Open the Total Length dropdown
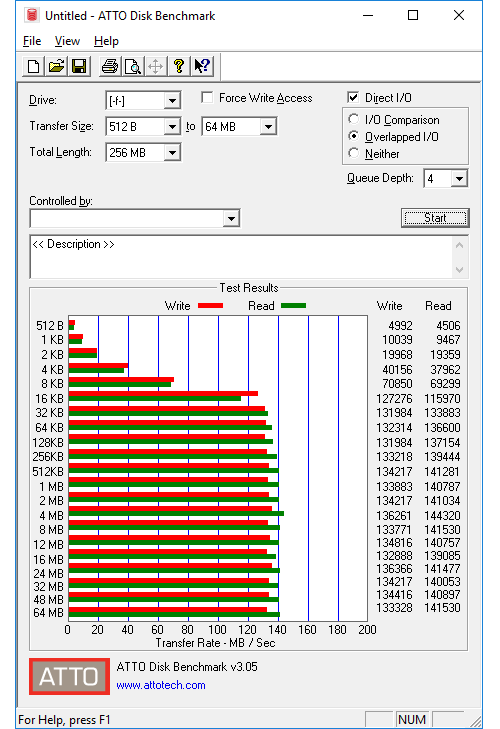Screen dimensions: 500x729 tap(172, 152)
